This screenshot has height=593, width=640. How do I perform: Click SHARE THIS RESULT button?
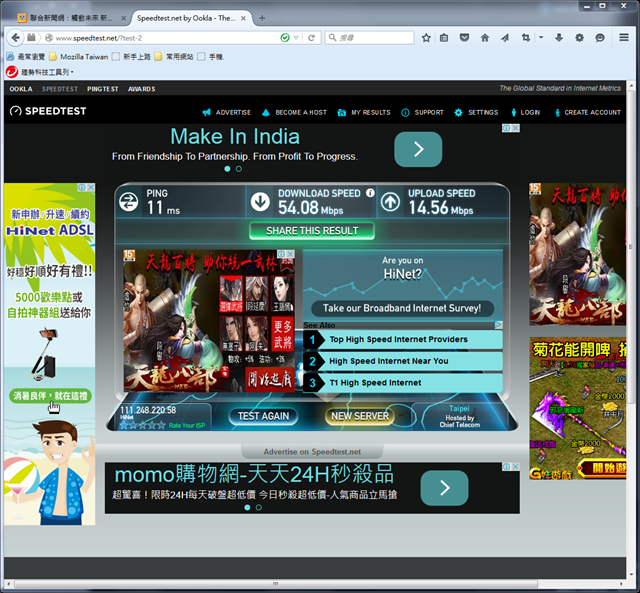tap(312, 231)
